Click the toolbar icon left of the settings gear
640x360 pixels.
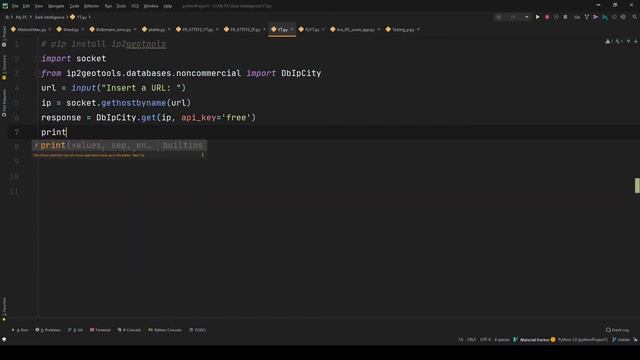point(614,17)
